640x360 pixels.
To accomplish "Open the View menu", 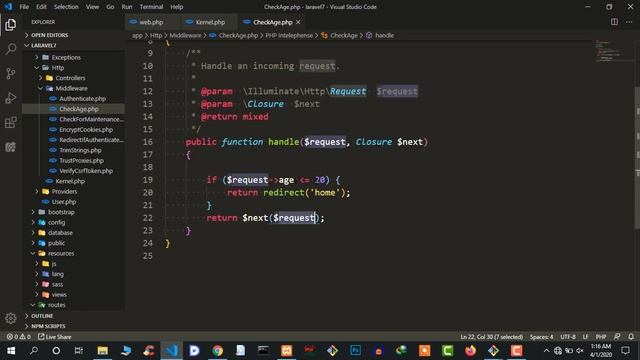I will 92,7.
